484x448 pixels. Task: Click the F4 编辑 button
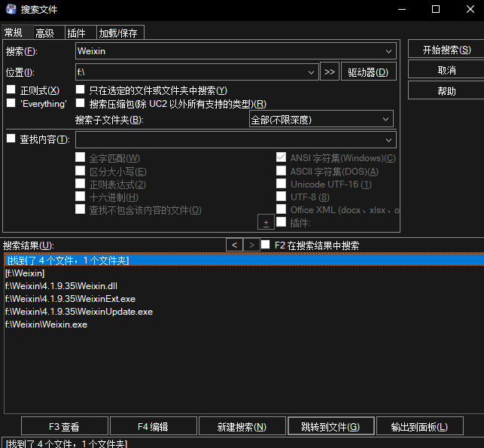[x=153, y=426]
